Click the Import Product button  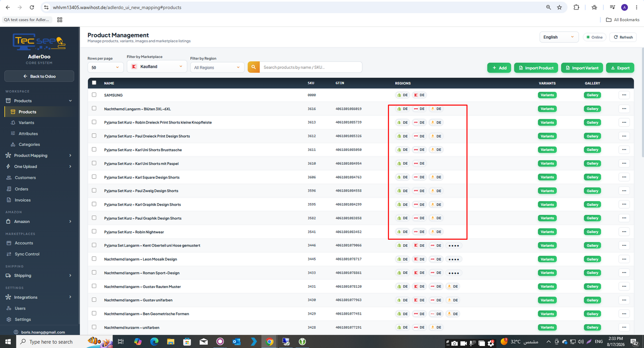click(536, 68)
